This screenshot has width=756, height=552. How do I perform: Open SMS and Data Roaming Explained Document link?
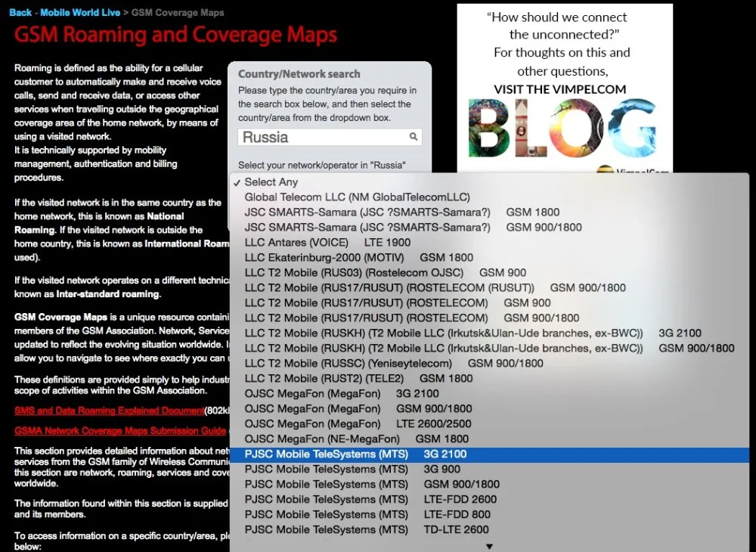pyautogui.click(x=109, y=411)
